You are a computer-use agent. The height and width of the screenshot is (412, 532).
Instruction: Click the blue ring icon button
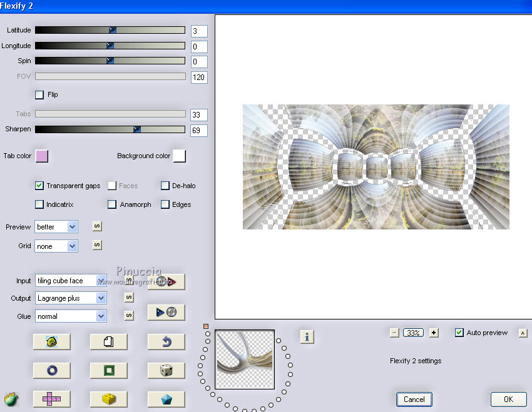[51, 370]
